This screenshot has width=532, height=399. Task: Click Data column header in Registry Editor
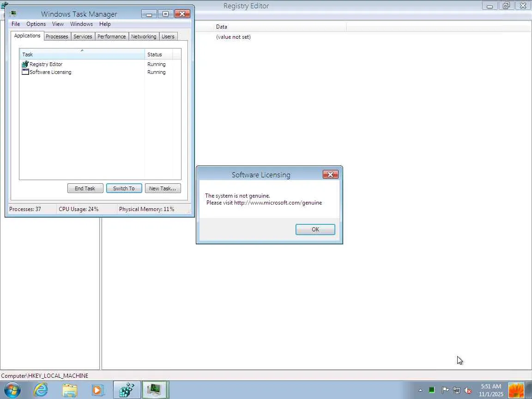pos(280,26)
